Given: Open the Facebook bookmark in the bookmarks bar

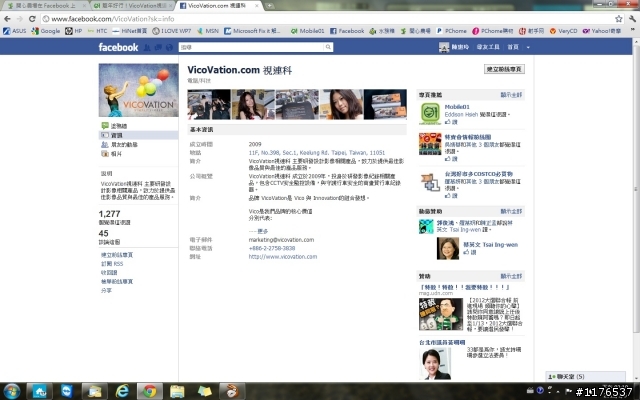Looking at the screenshot, I should point(347,31).
